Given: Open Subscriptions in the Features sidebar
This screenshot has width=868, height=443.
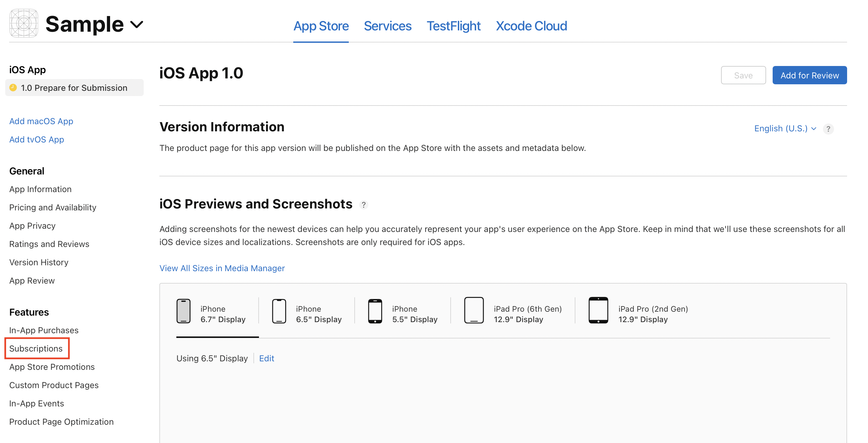Looking at the screenshot, I should click(x=36, y=348).
